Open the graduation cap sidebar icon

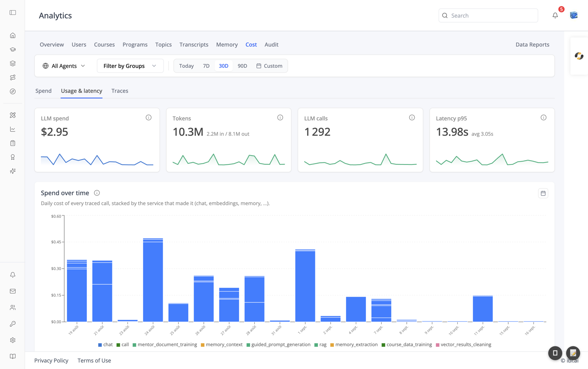(x=13, y=49)
